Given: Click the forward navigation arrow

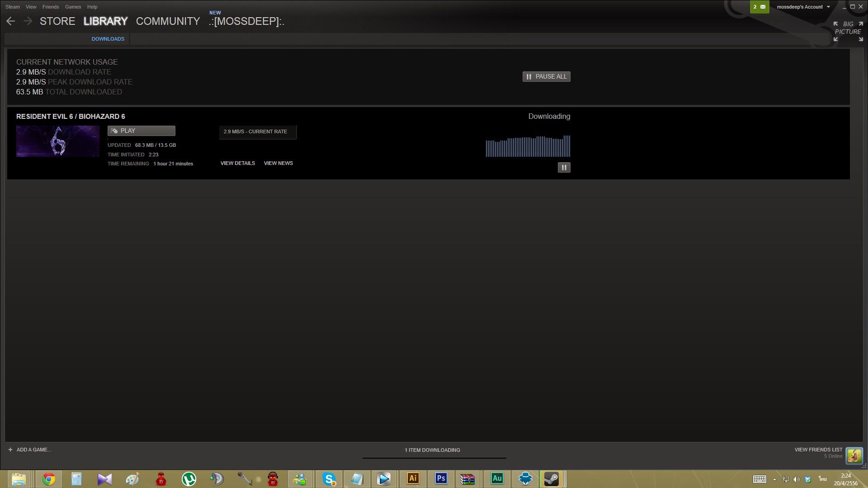Looking at the screenshot, I should click(28, 21).
